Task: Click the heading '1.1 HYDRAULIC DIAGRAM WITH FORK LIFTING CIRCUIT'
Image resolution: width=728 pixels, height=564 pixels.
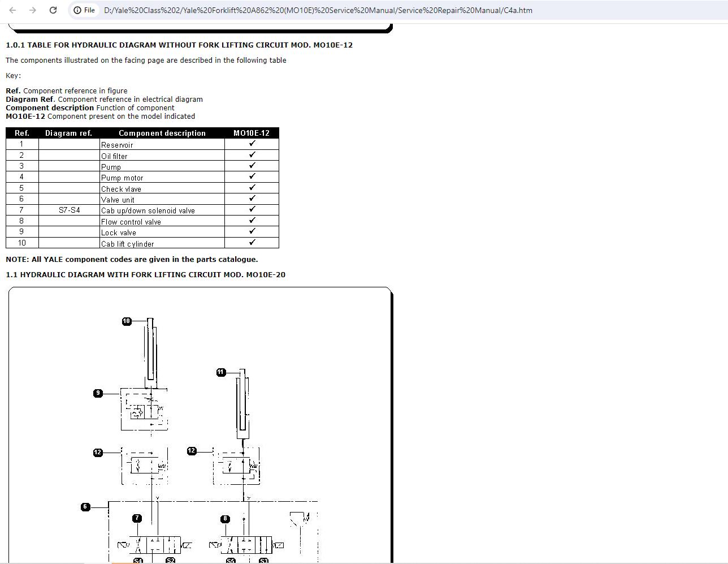Action: pos(145,274)
